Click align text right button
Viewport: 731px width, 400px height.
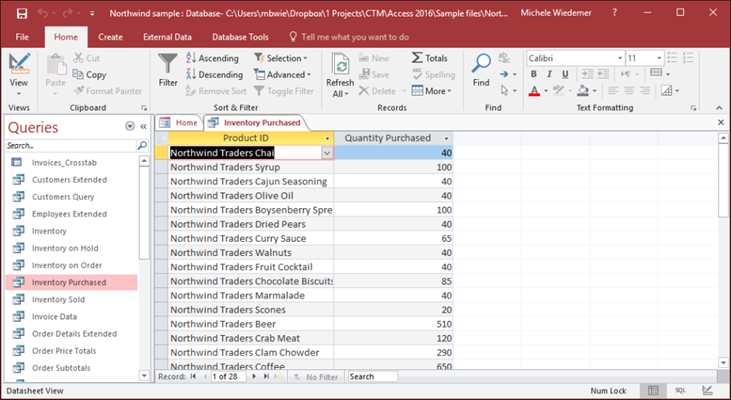click(x=645, y=90)
